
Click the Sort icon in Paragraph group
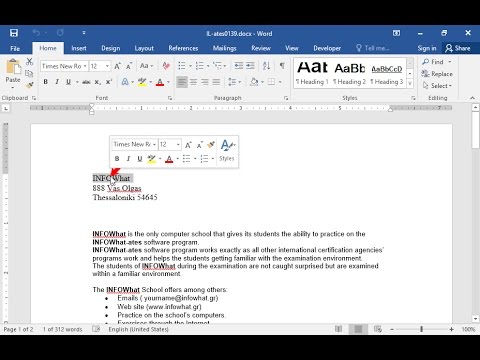click(266, 66)
